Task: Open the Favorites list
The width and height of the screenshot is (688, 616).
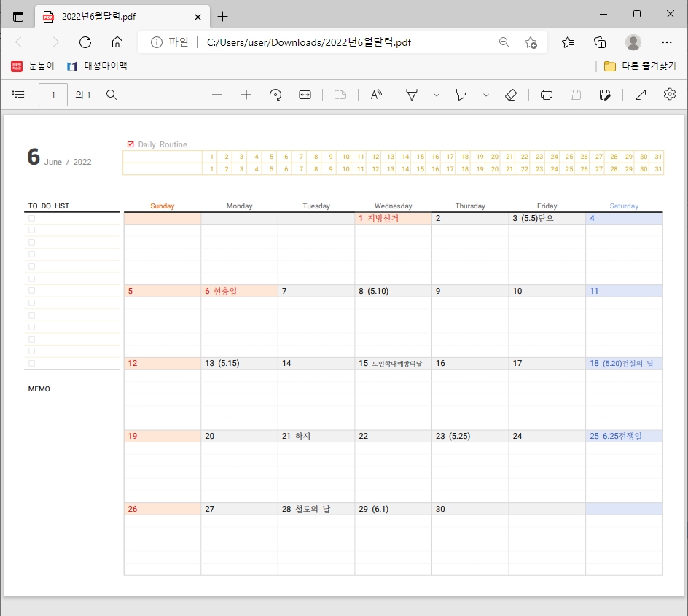Action: [x=567, y=42]
